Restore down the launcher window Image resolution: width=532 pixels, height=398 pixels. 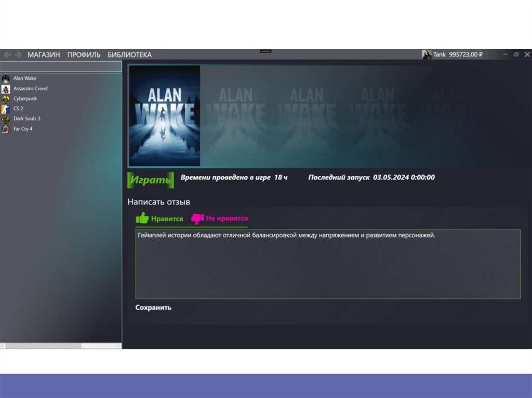(516, 54)
